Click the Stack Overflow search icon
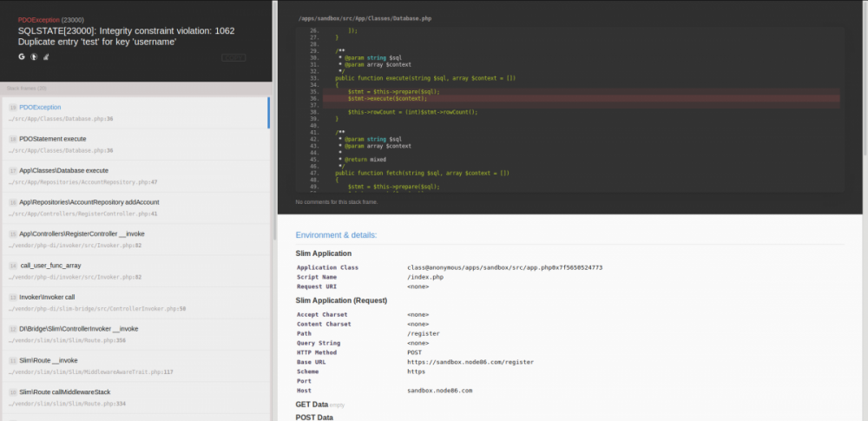The width and height of the screenshot is (868, 421). click(x=45, y=56)
